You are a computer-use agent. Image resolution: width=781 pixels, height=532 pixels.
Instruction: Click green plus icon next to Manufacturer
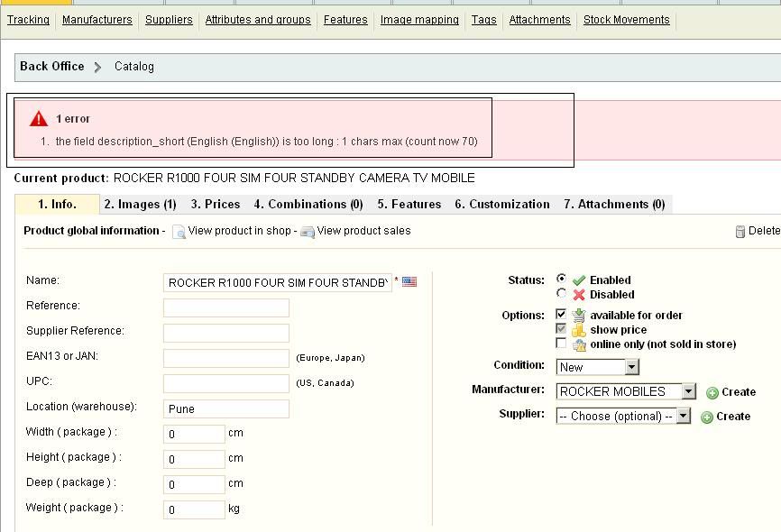712,392
